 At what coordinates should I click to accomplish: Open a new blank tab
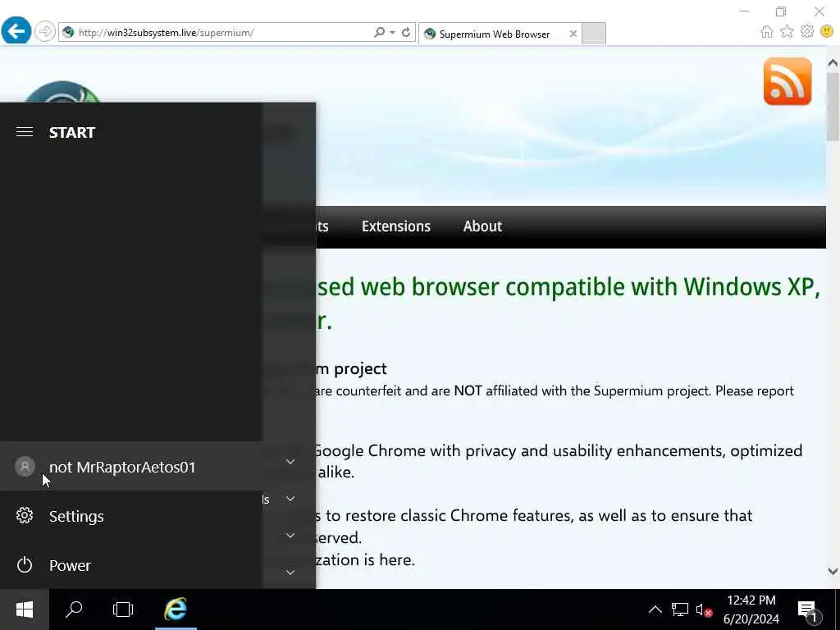(x=594, y=34)
